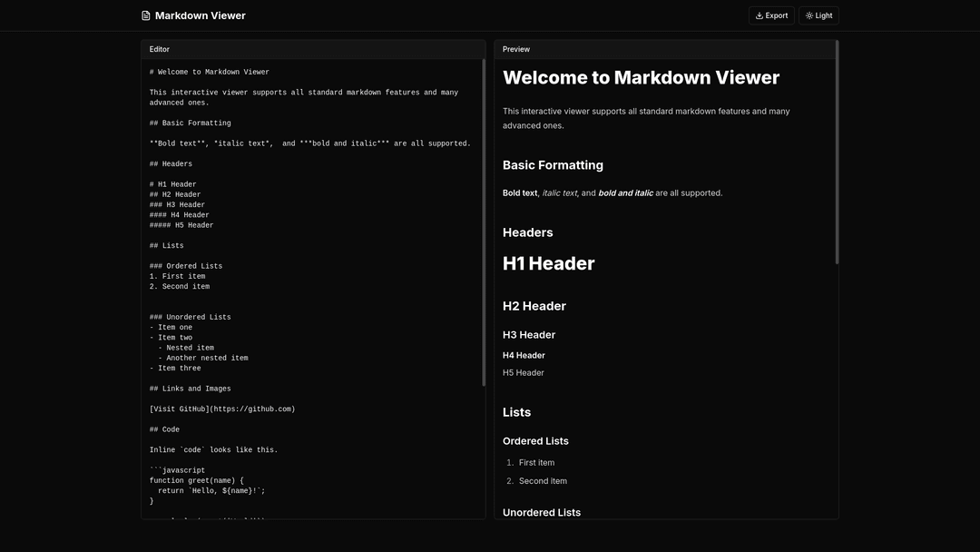The image size is (980, 552).
Task: Click the 'H1 Header' heading in the preview
Action: [549, 264]
